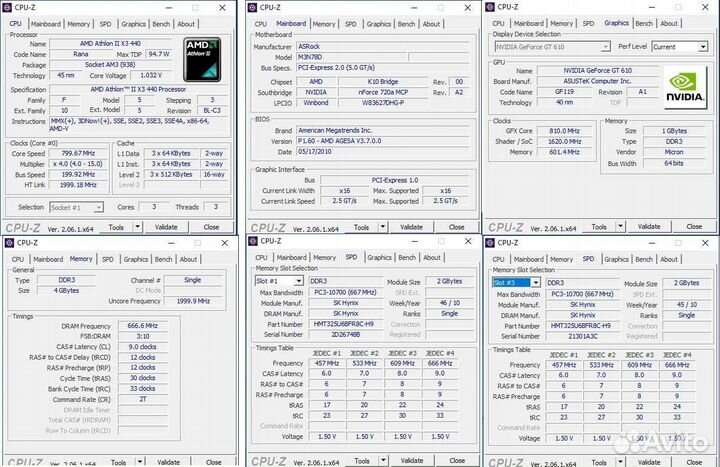Open the Bench tab in the Graphics window
This screenshot has height=467, width=720.
644,23
